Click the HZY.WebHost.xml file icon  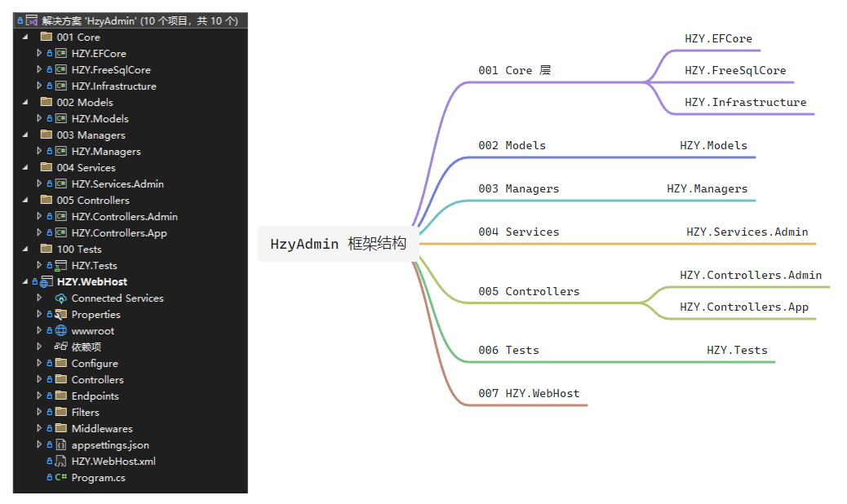click(60, 462)
